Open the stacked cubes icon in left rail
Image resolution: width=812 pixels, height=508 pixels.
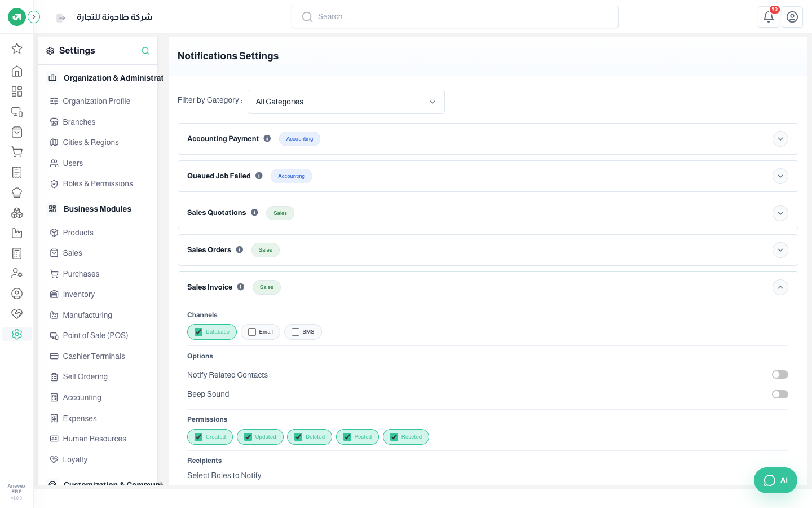click(17, 213)
